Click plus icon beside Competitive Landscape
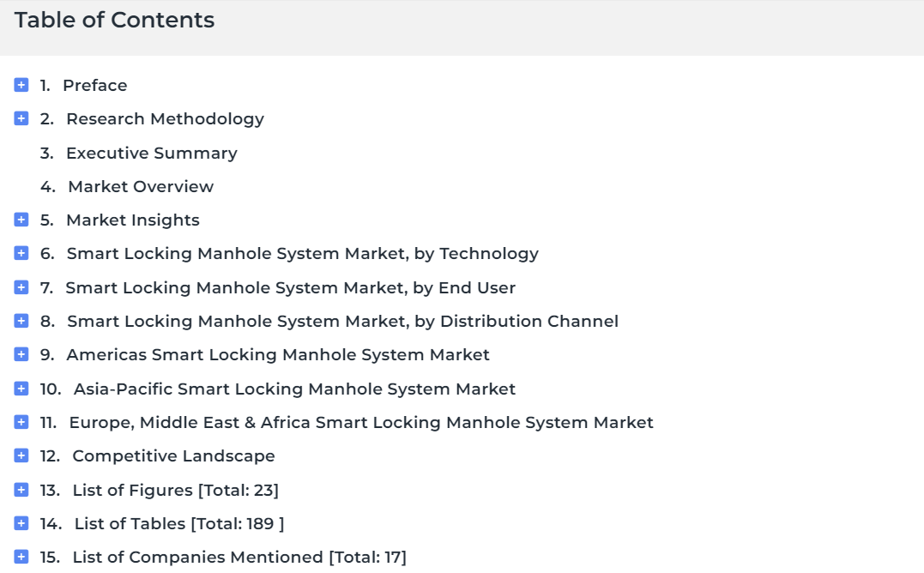The height and width of the screenshot is (573, 924). pyautogui.click(x=21, y=455)
